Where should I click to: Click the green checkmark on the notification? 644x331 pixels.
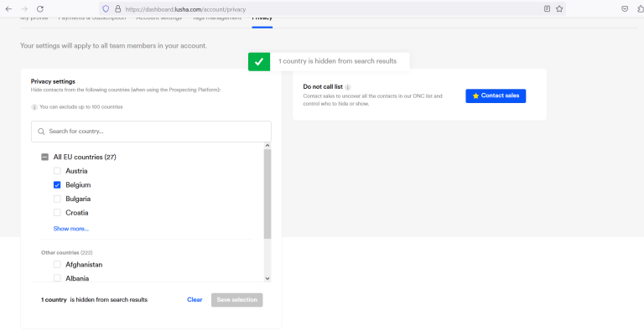pyautogui.click(x=259, y=62)
